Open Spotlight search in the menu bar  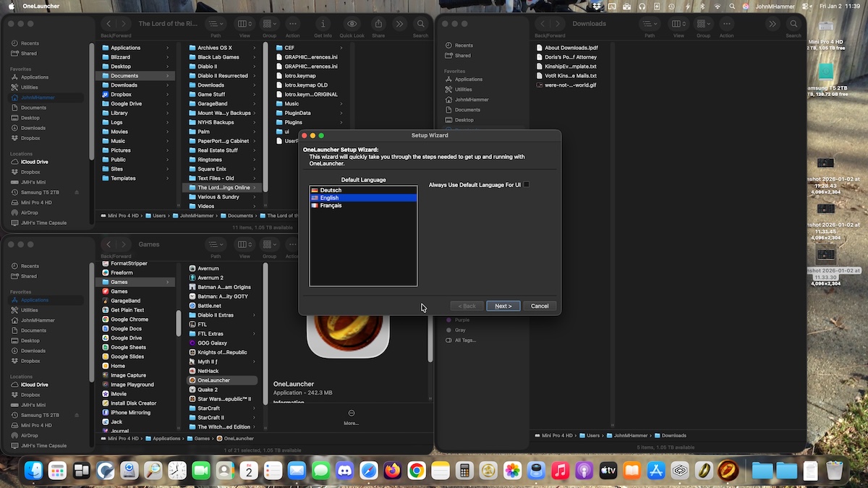[x=732, y=6]
